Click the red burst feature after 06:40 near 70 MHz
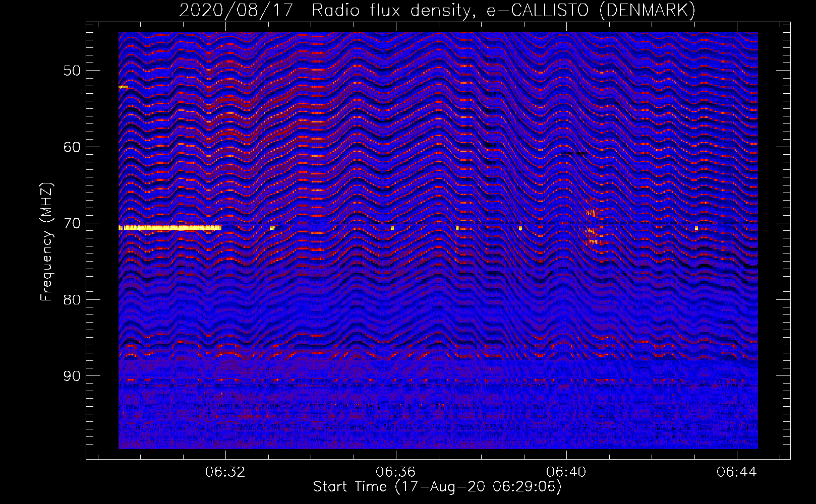This screenshot has height=504, width=816. [x=592, y=227]
